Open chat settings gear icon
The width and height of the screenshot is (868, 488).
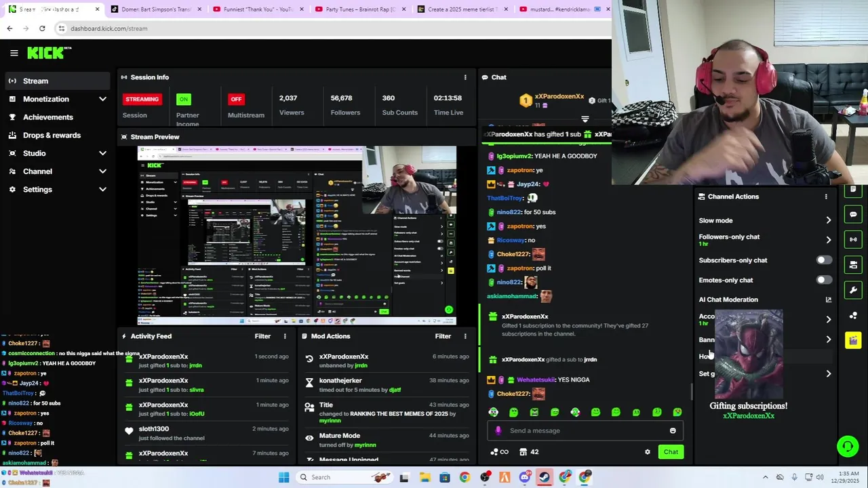tap(648, 452)
